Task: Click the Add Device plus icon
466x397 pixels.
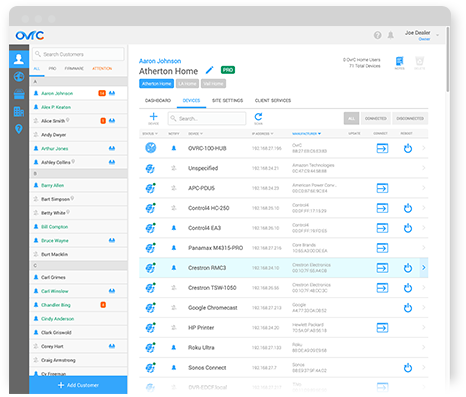Action: point(153,117)
